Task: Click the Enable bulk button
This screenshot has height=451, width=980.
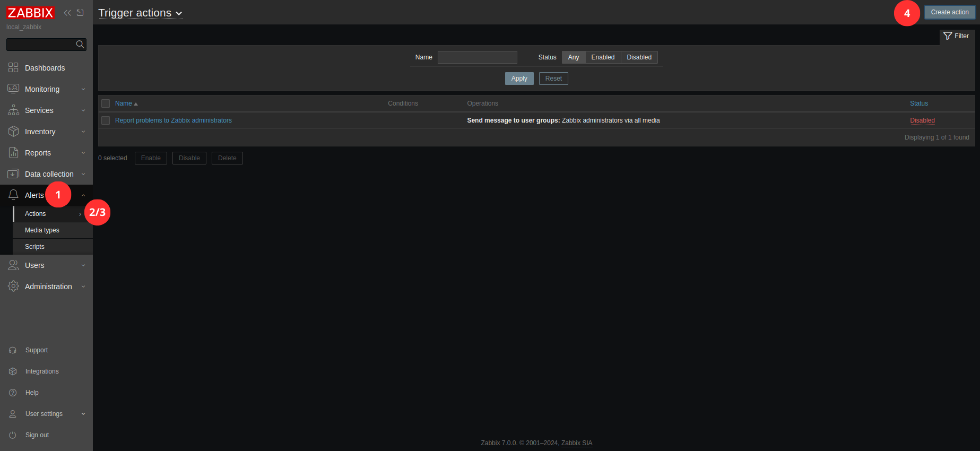Action: pyautogui.click(x=151, y=158)
